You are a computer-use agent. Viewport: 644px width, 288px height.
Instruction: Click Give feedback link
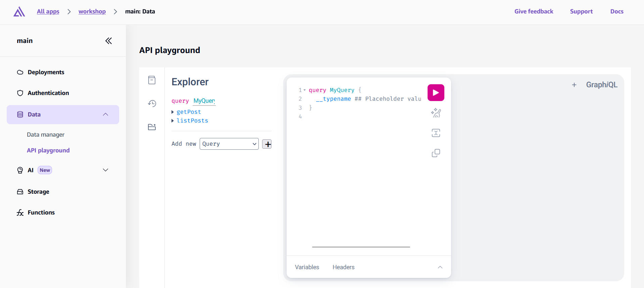pos(534,11)
